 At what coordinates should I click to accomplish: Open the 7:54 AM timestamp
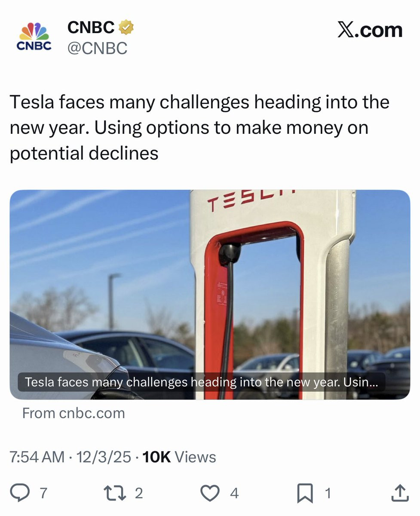37,457
